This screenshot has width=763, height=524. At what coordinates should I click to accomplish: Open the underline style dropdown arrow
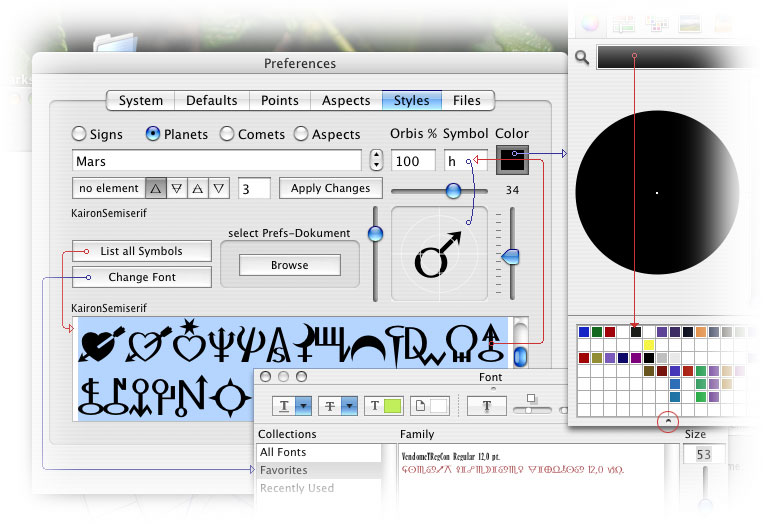303,406
